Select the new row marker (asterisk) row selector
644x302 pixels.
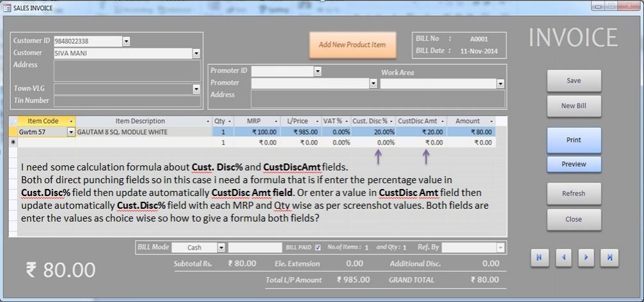tap(13, 142)
